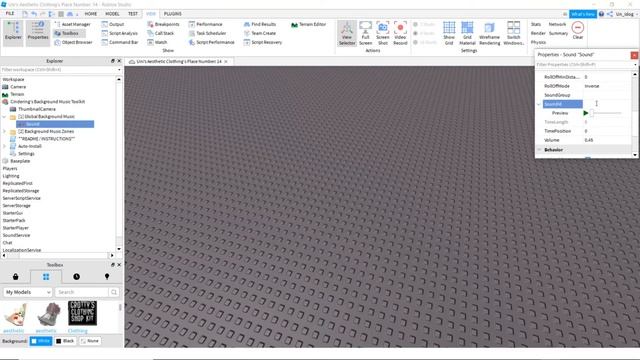The width and height of the screenshot is (640, 360).
Task: Open the My Models dropdown
Action: [x=28, y=292]
